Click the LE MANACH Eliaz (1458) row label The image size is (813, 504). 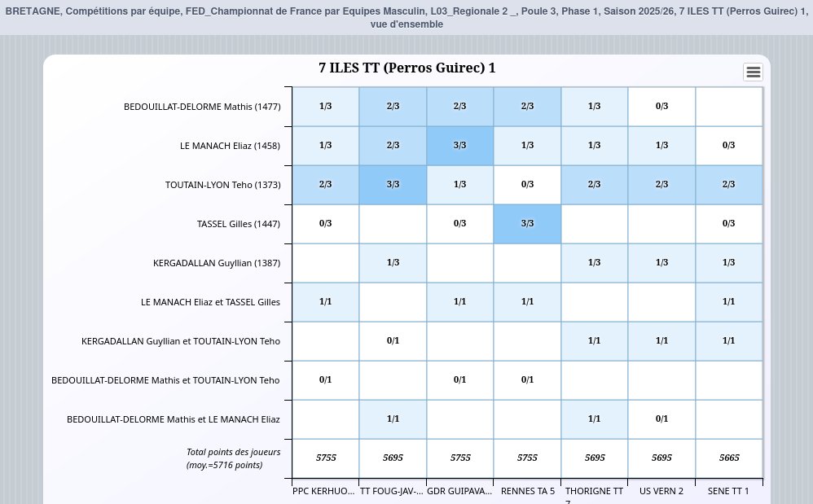[230, 146]
